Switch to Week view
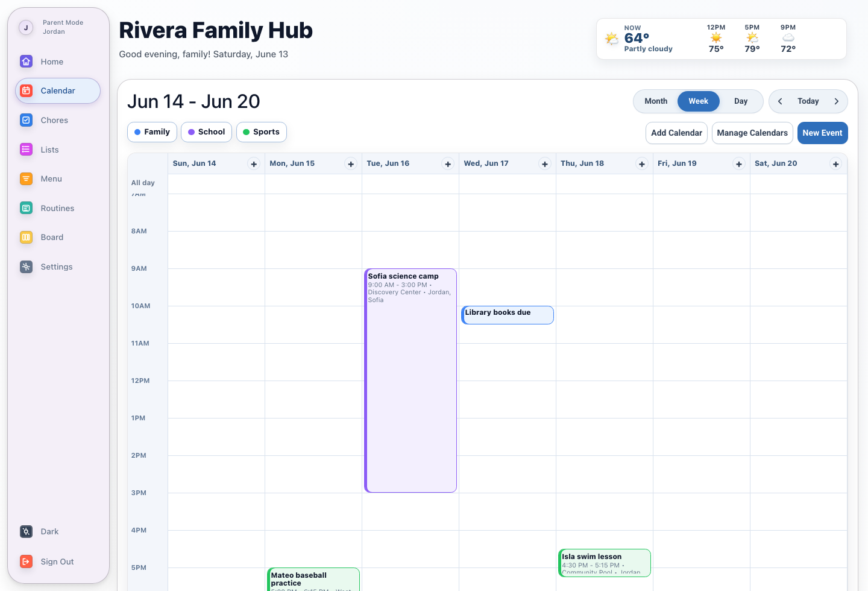Image resolution: width=868 pixels, height=591 pixels. click(699, 101)
